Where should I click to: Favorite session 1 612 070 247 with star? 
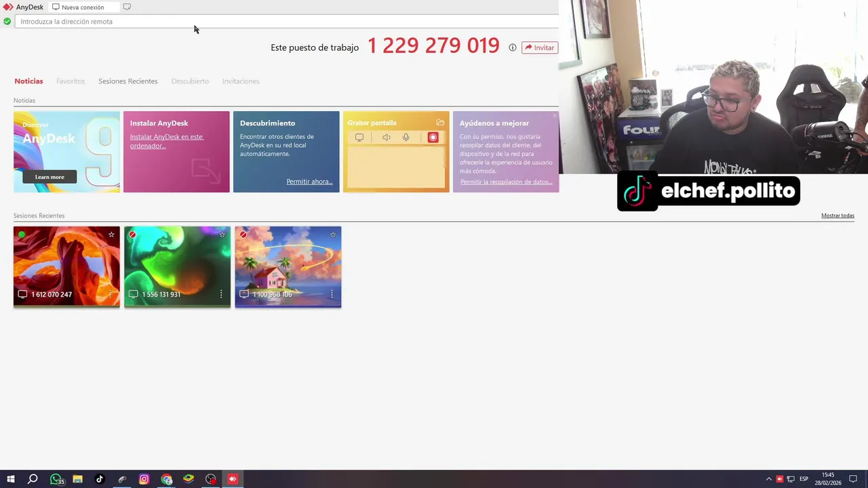(111, 235)
